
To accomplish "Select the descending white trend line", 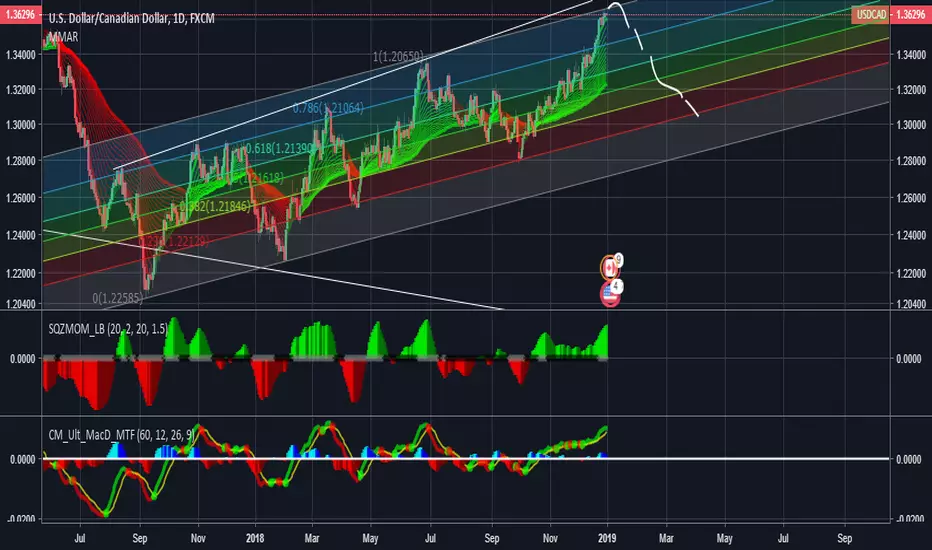I will click(x=272, y=269).
